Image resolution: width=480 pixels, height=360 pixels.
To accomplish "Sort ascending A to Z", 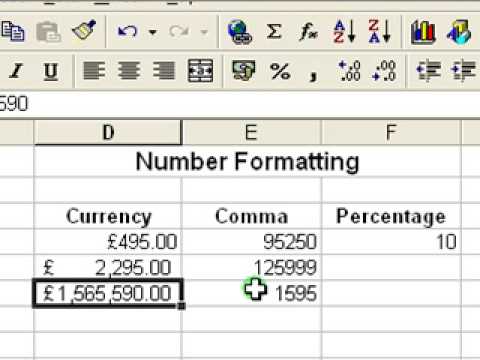I will pos(345,32).
